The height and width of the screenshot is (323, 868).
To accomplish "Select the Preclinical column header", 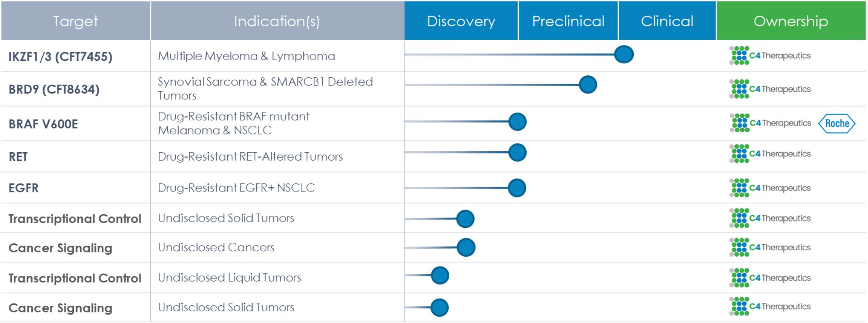I will pyautogui.click(x=568, y=21).
